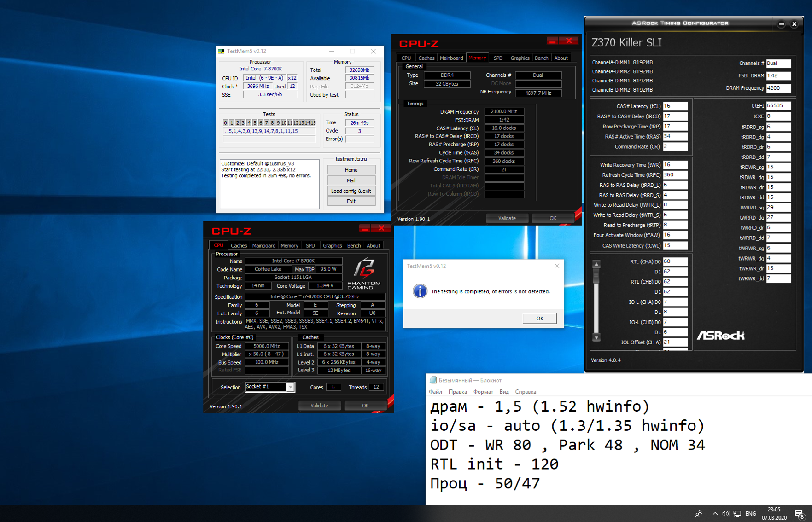
Task: Click the blue info icon in TestMem5 dialog
Action: click(420, 291)
